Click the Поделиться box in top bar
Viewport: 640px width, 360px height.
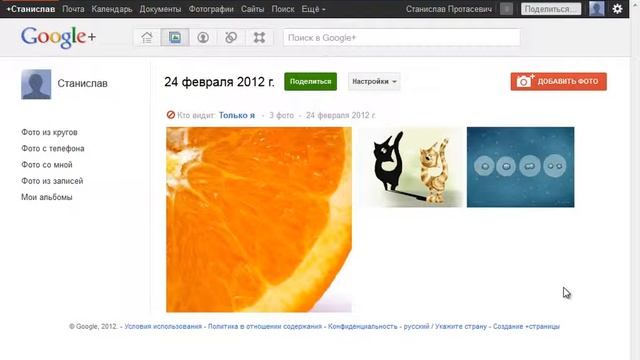point(551,9)
